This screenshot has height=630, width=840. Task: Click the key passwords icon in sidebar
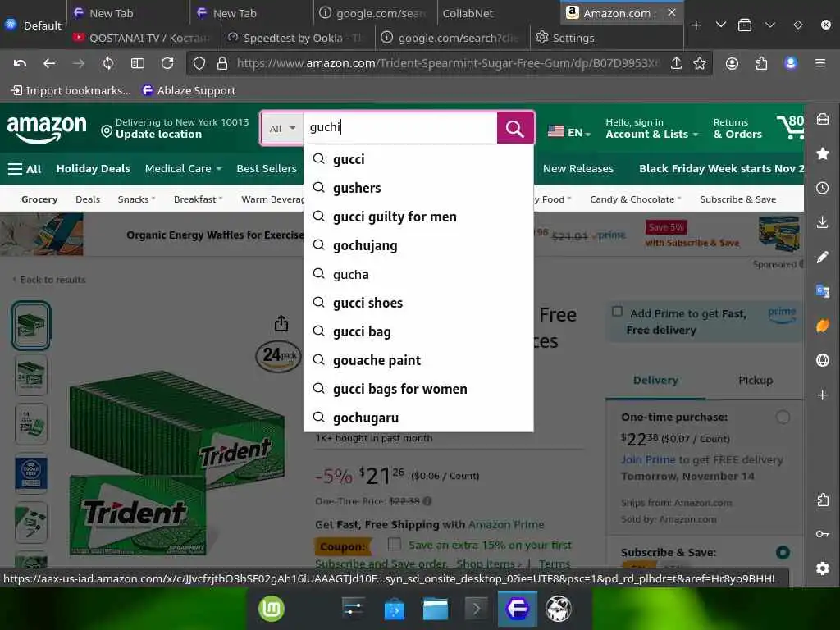pos(823,534)
